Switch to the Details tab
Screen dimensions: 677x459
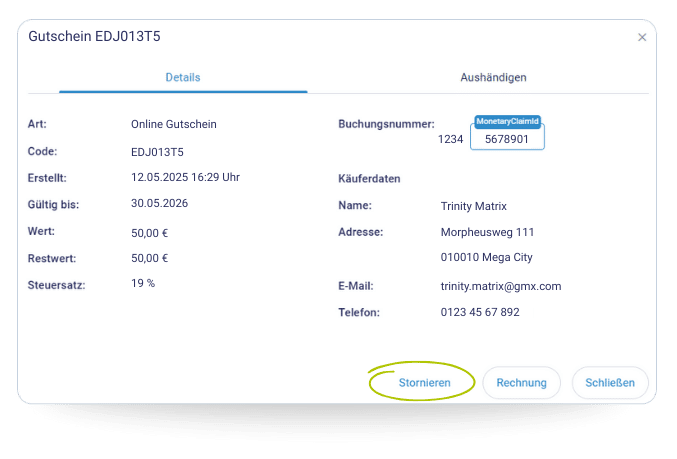[183, 77]
